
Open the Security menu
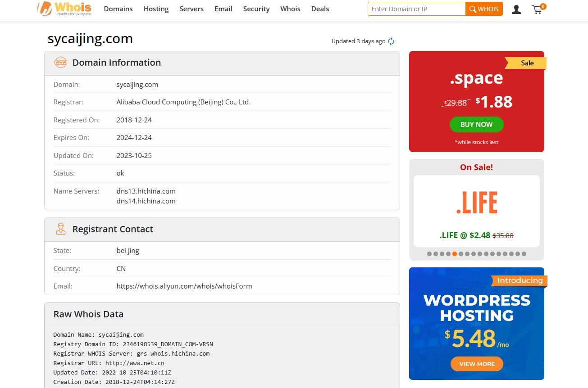point(256,9)
